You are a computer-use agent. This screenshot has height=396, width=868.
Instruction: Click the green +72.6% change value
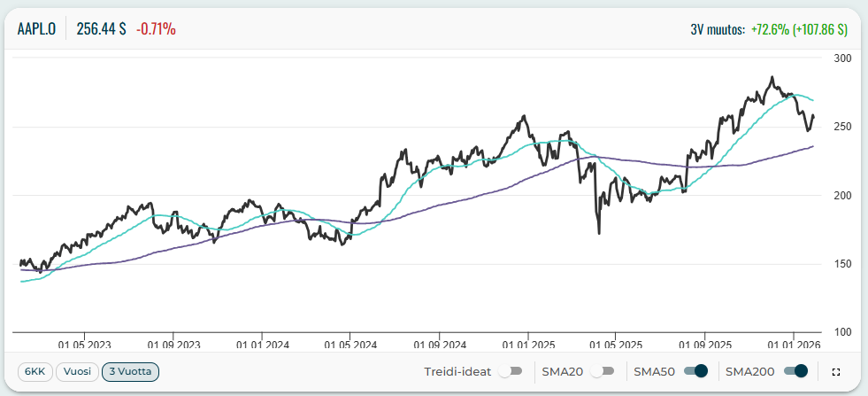(x=799, y=29)
